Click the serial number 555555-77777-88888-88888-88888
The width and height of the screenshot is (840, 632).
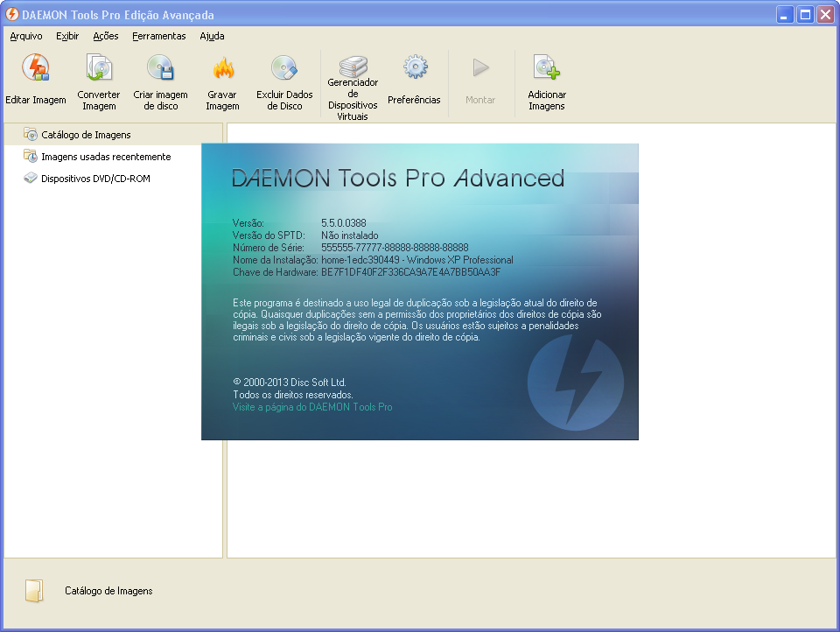tap(395, 248)
